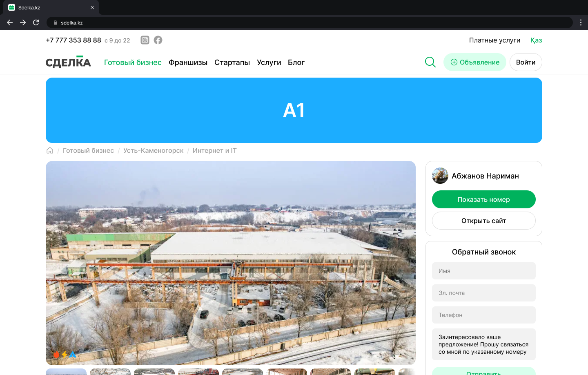Click the Телефон input field

[x=483, y=315]
